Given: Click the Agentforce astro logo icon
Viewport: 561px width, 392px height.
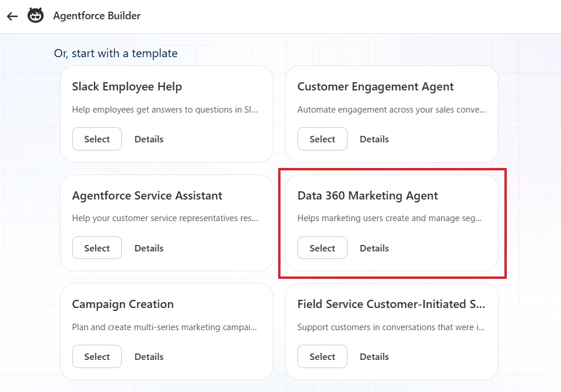Looking at the screenshot, I should 36,15.
